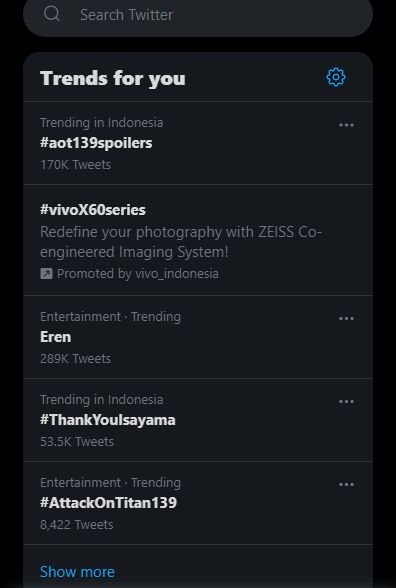
Task: Click the search magnifier icon
Action: pyautogui.click(x=52, y=14)
